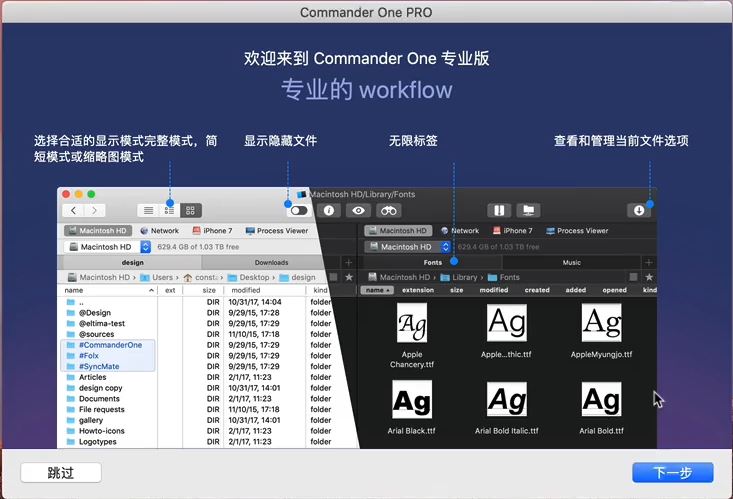Select the #Folx folder row
Viewport: 733px width, 499px height.
(x=199, y=356)
